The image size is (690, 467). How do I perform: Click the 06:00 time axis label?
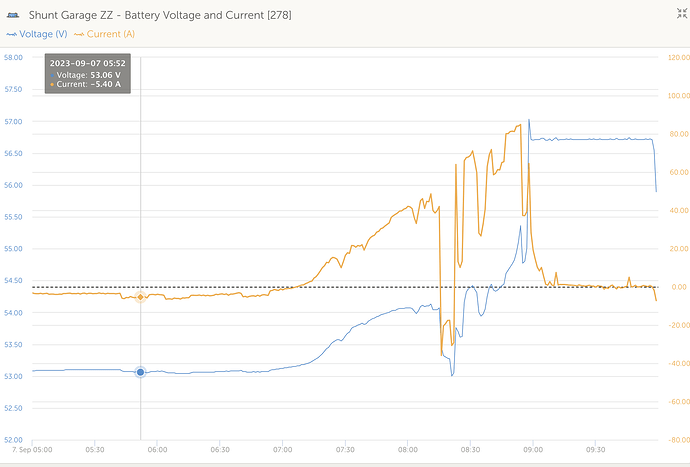tap(157, 450)
